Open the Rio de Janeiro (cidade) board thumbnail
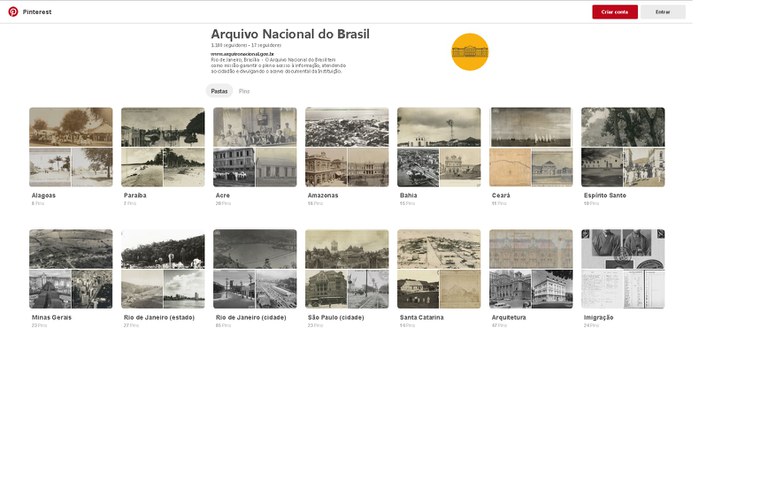 (255, 269)
